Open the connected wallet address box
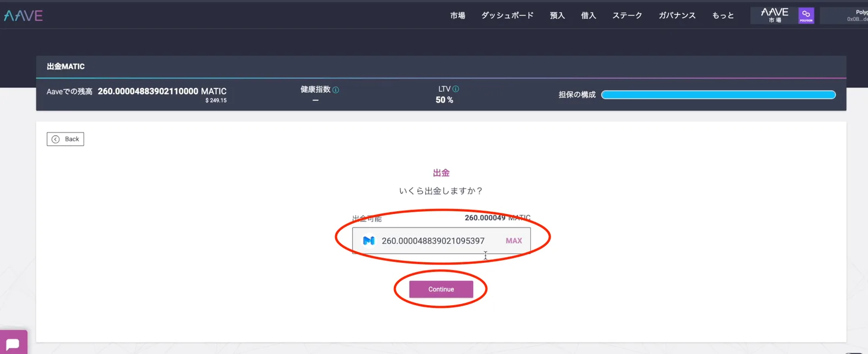The width and height of the screenshot is (868, 354). click(844, 15)
